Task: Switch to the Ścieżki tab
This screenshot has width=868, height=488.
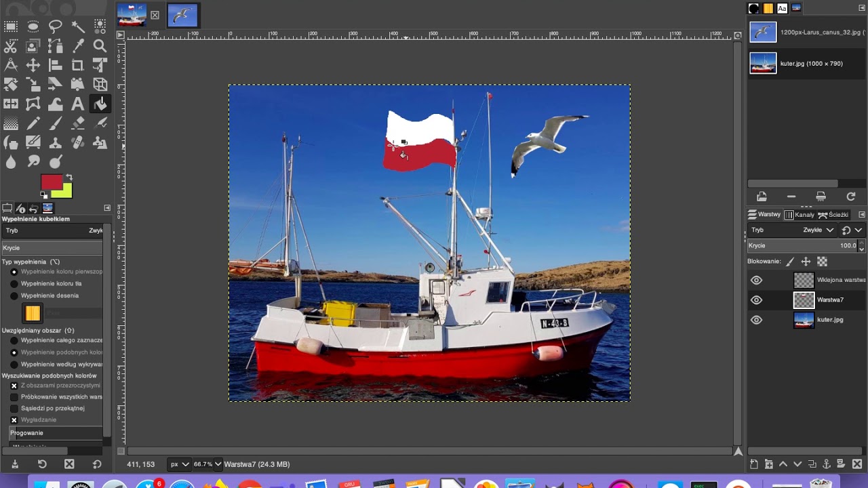Action: tap(833, 215)
